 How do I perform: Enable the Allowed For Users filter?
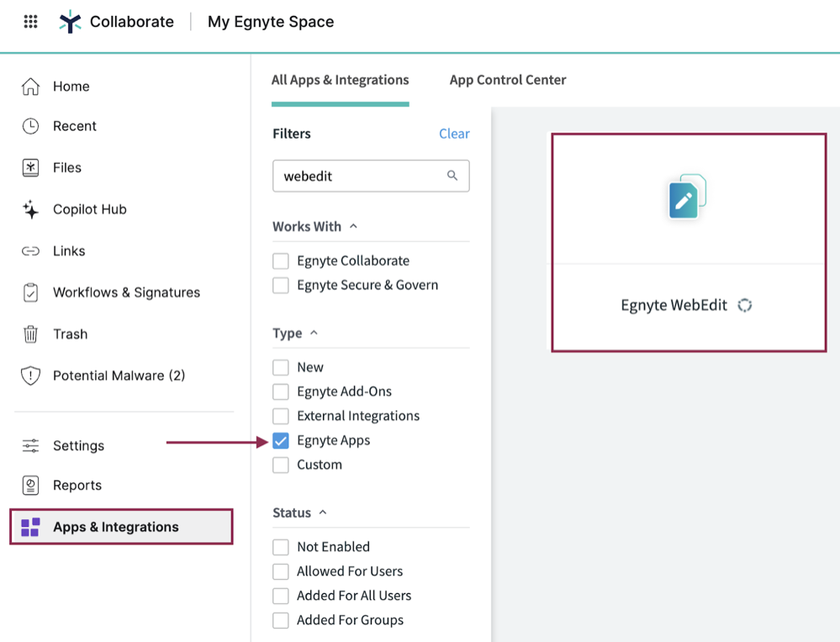(281, 571)
